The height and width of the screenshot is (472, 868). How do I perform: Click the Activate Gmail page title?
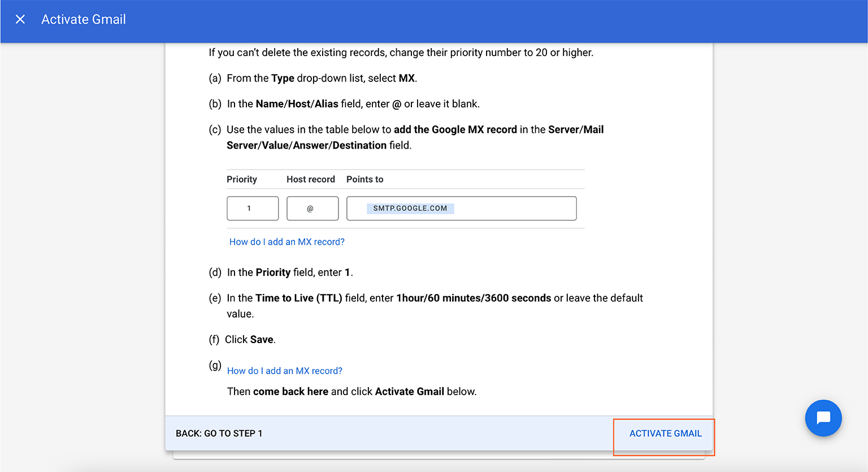tap(84, 19)
